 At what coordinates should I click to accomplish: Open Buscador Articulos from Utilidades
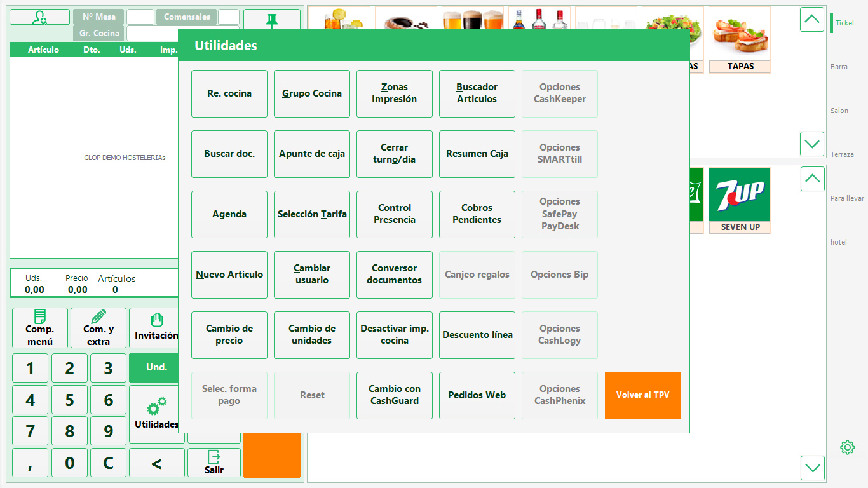pyautogui.click(x=477, y=93)
